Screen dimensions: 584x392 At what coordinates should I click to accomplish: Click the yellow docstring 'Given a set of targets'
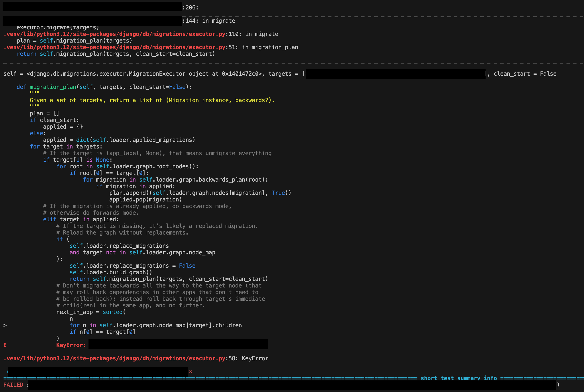pos(152,100)
